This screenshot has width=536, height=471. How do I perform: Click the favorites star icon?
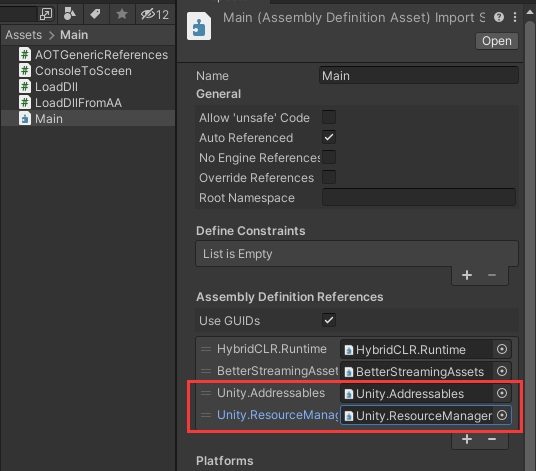122,14
